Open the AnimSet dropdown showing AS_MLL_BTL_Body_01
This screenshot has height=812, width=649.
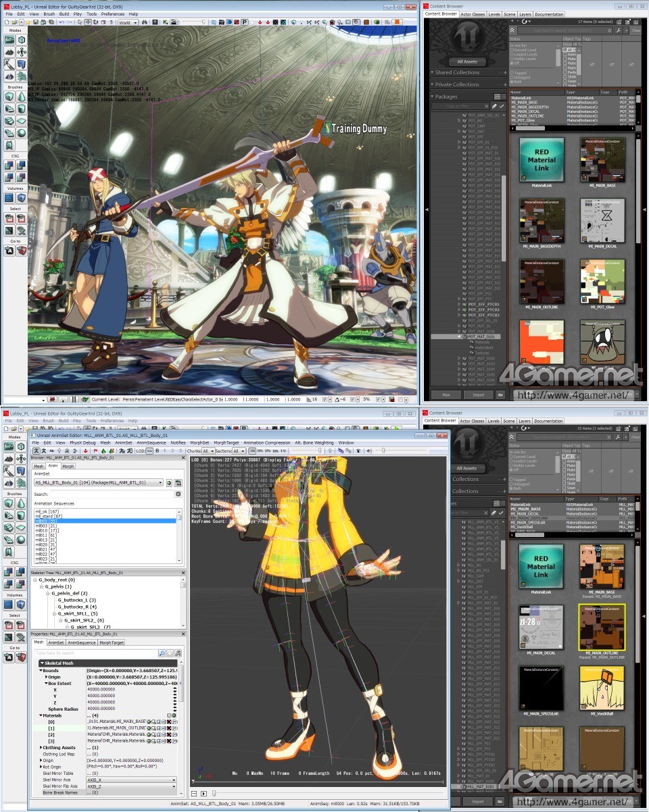click(x=99, y=482)
